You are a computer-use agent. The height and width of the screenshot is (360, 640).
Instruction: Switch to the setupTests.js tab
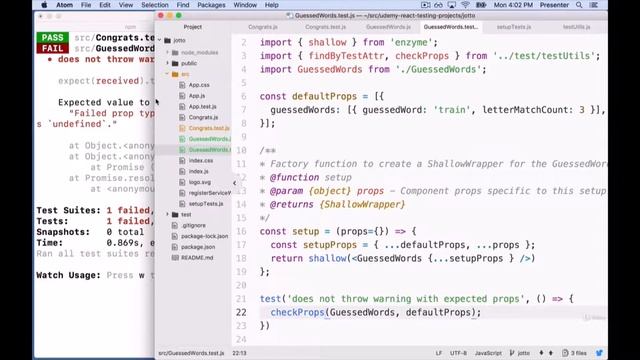pos(514,27)
